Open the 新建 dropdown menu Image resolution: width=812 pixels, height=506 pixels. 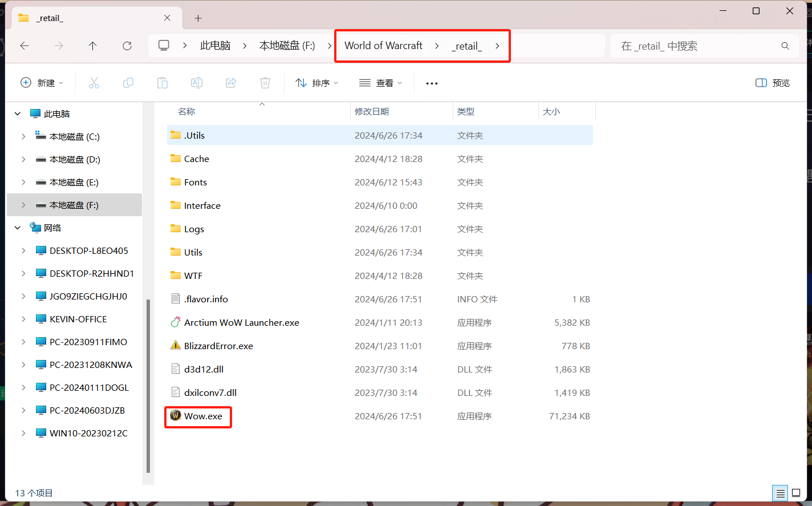pyautogui.click(x=42, y=83)
